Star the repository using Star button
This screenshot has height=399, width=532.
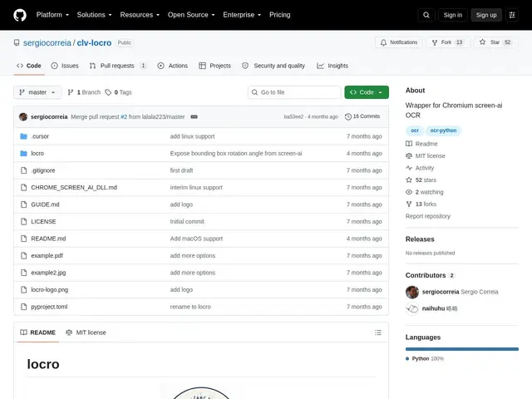[495, 42]
